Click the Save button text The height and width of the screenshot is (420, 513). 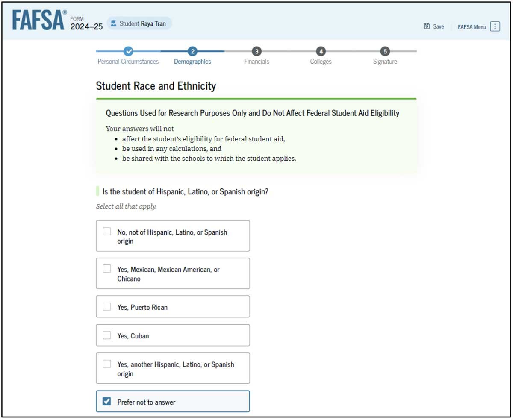[x=439, y=26]
